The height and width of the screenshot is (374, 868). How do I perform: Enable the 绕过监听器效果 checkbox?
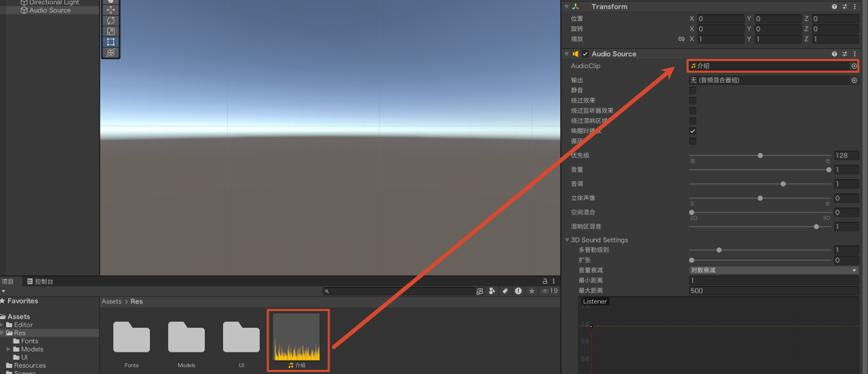tap(692, 111)
